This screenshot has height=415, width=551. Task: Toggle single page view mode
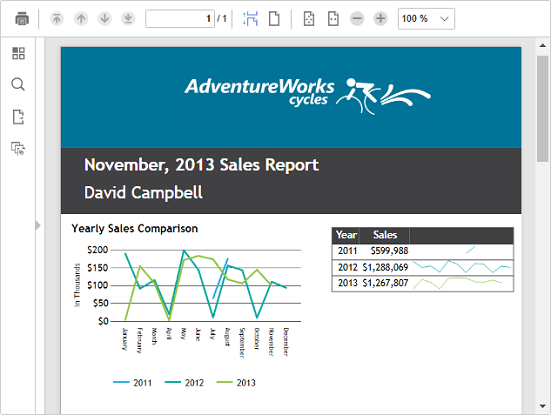click(x=274, y=19)
